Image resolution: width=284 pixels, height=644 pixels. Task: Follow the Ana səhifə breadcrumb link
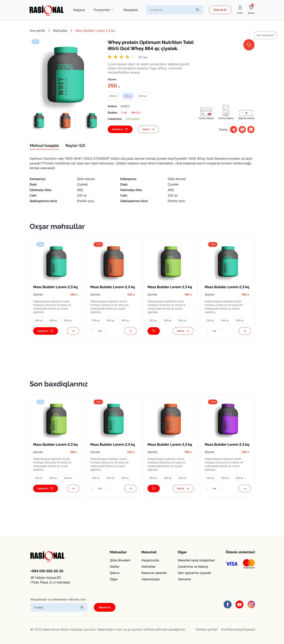click(37, 31)
